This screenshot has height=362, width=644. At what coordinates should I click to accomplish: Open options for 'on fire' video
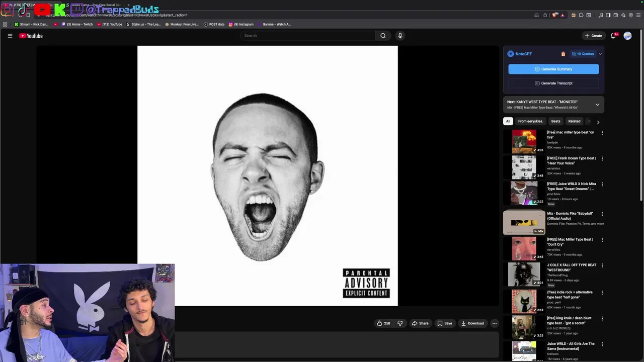tap(602, 133)
